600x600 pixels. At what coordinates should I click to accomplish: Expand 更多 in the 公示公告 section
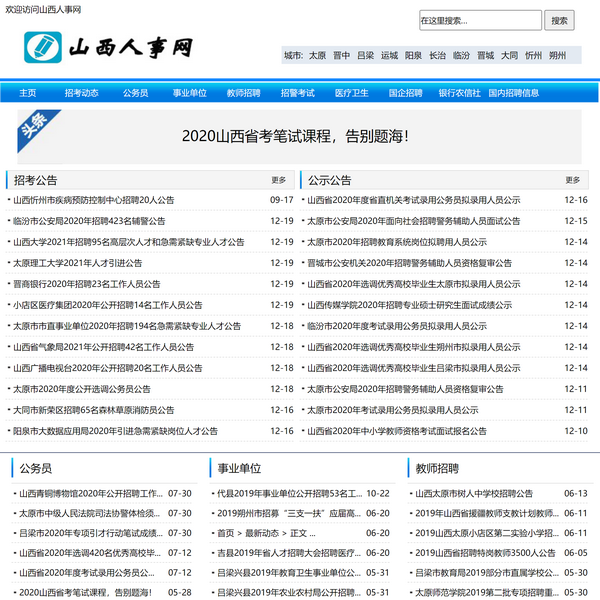pos(572,181)
